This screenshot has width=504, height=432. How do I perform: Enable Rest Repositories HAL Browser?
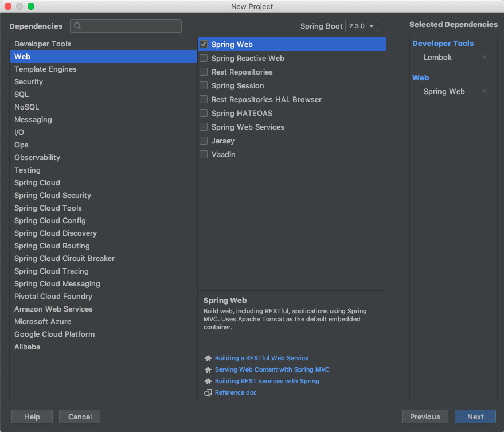204,99
